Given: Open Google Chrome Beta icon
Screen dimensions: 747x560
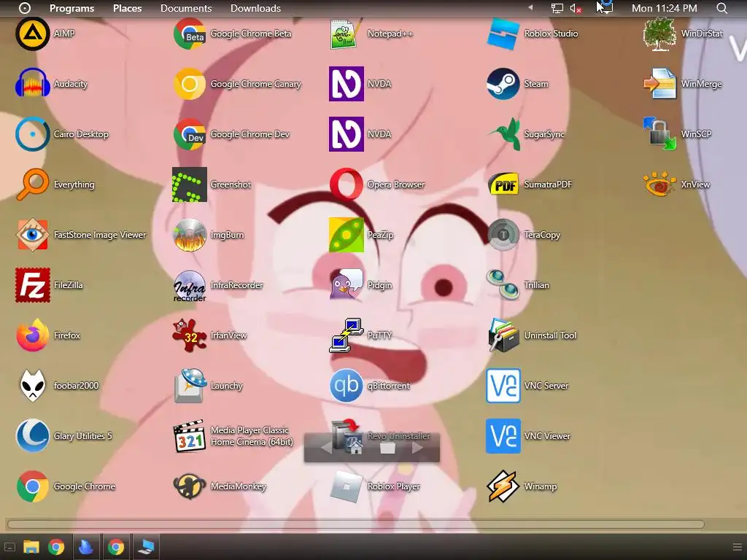Looking at the screenshot, I should point(189,34).
